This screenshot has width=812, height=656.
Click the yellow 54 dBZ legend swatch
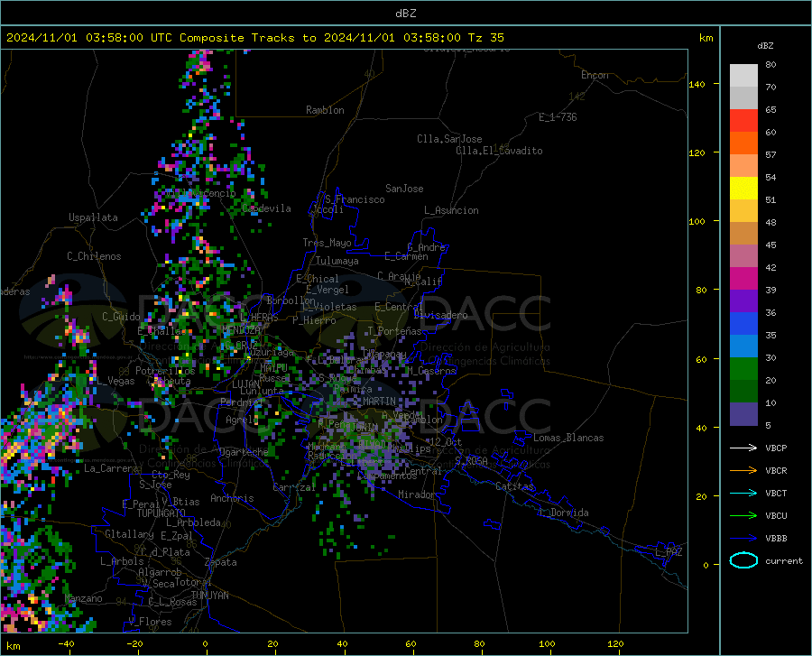[x=743, y=189]
